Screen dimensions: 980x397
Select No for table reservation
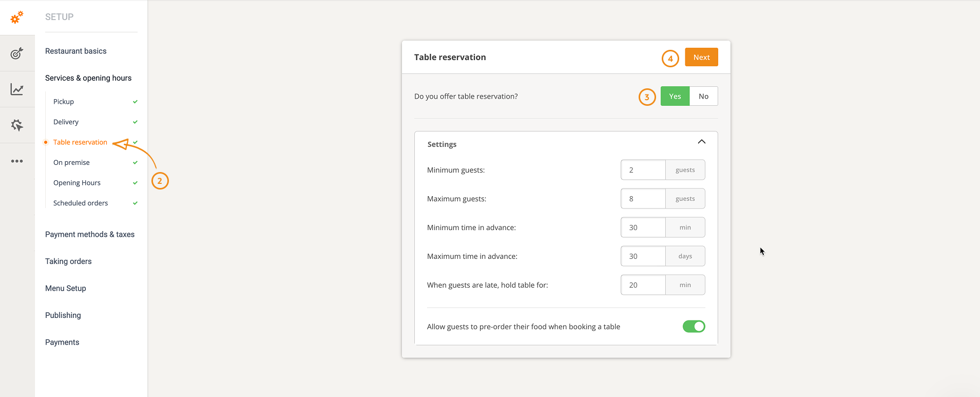703,97
